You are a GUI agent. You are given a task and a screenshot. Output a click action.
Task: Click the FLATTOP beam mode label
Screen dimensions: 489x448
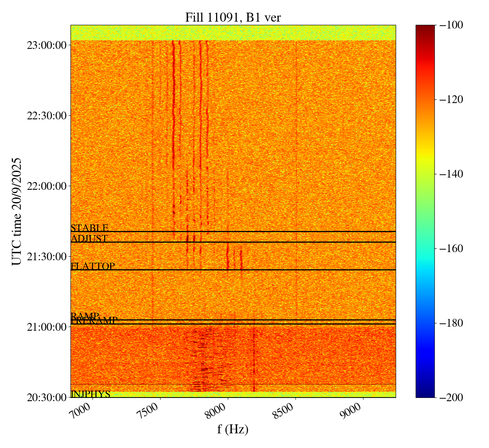(93, 266)
